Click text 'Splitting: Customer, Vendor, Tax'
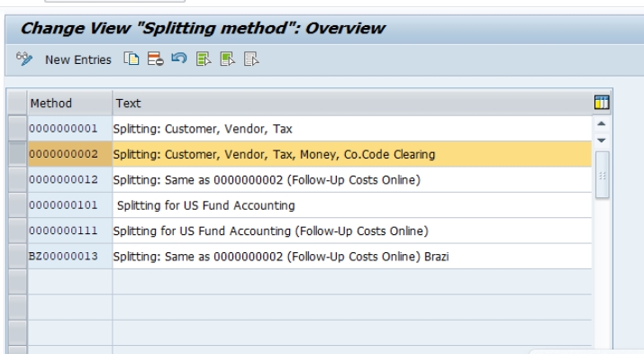Image resolution: width=644 pixels, height=354 pixels. 203,129
